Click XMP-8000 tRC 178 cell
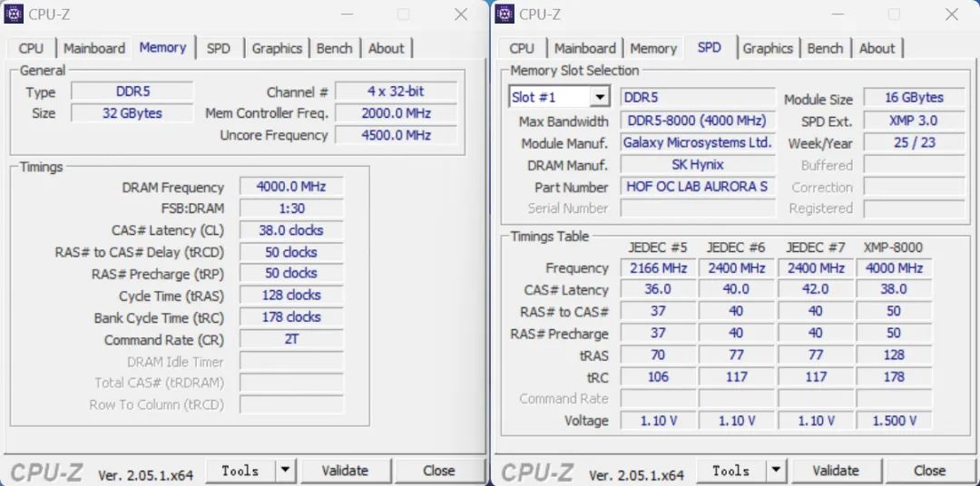Screen dimensions: 980x486 894,376
